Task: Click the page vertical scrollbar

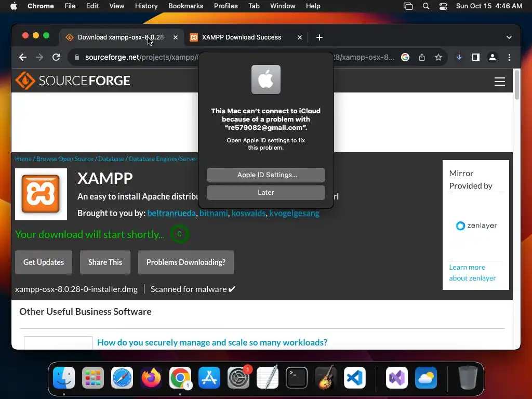Action: pyautogui.click(x=517, y=85)
